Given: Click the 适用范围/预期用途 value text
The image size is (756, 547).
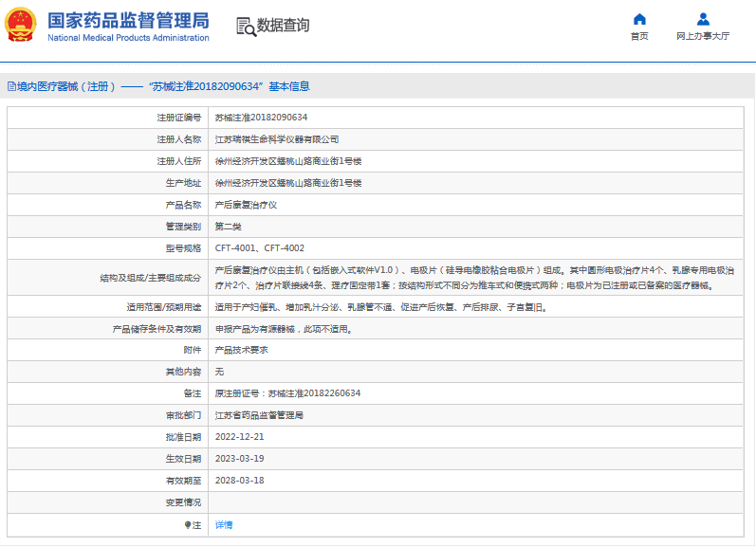Looking at the screenshot, I should [x=381, y=307].
